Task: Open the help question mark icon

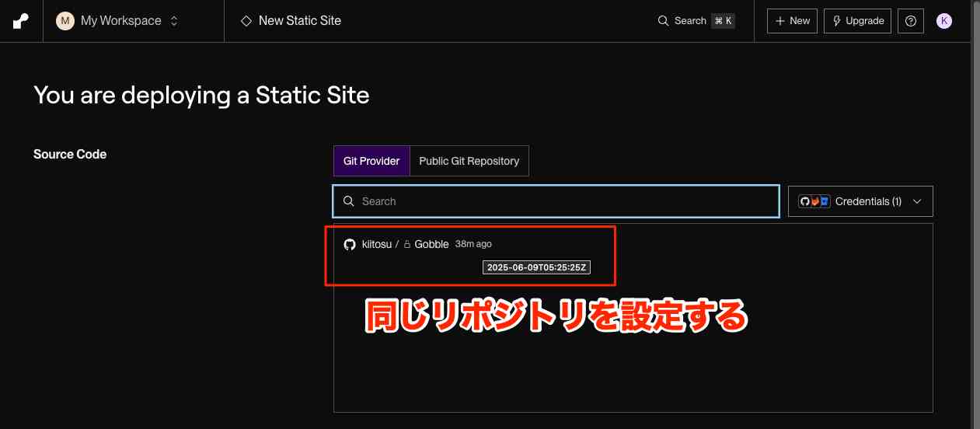Action: coord(911,21)
